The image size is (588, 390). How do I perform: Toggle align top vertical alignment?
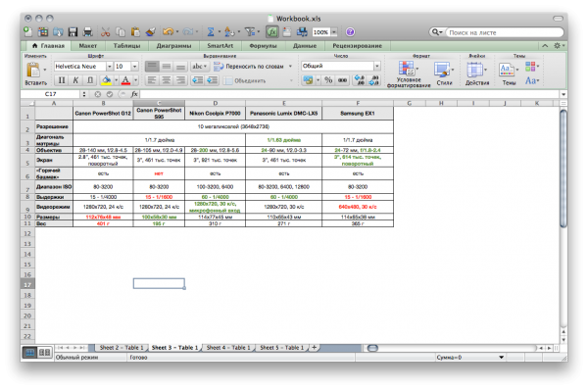click(x=152, y=67)
